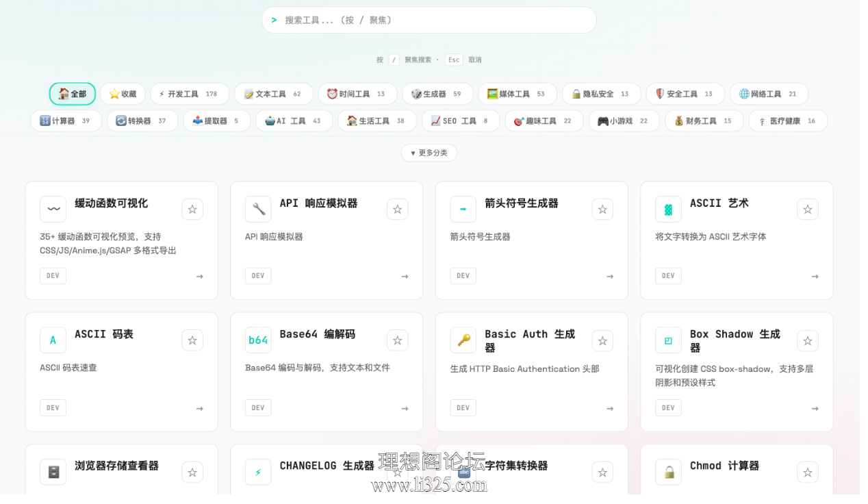Click the Basic Auth 生成器 description text
868x504 pixels.
coord(525,369)
